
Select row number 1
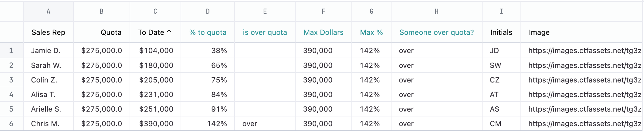click(12, 51)
